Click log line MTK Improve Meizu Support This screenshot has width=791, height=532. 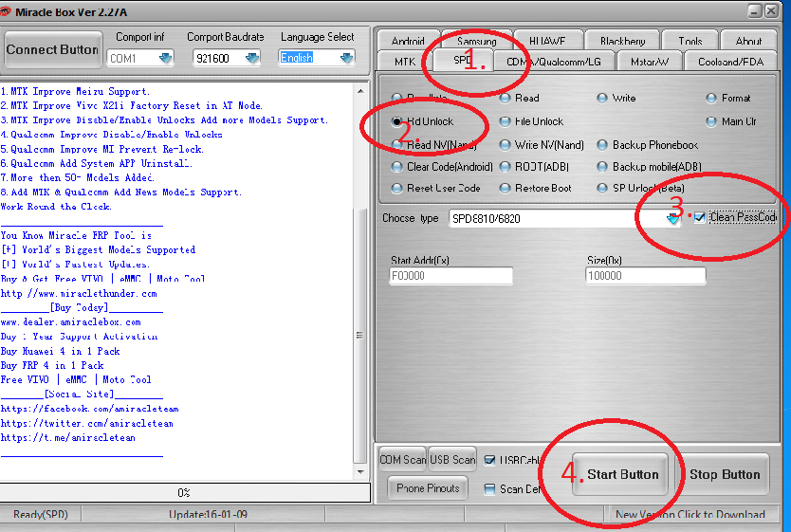(x=75, y=92)
